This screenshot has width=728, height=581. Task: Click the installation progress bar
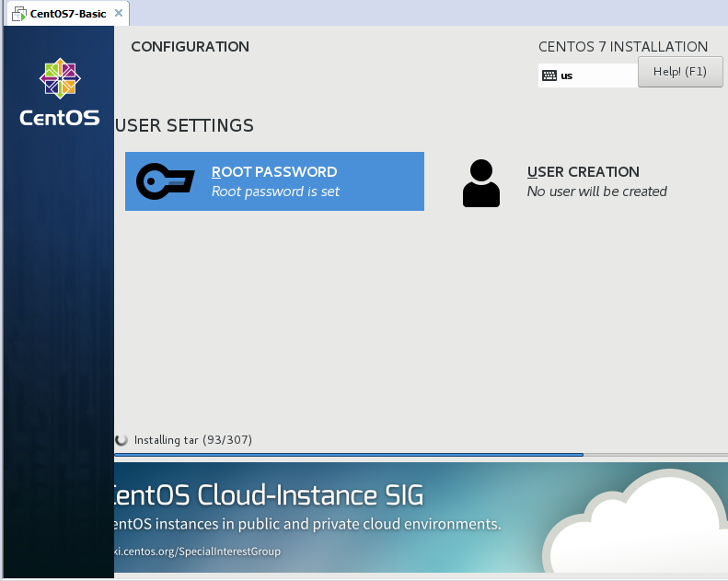421,455
